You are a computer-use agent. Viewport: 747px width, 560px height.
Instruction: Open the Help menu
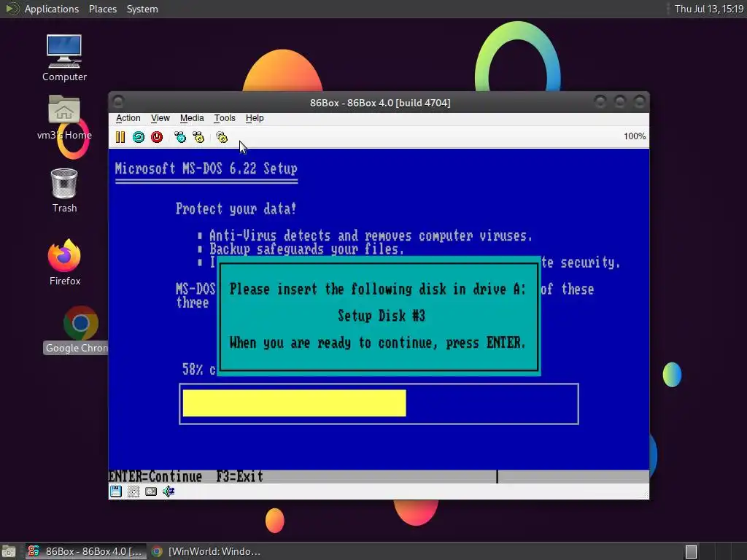pyautogui.click(x=255, y=118)
